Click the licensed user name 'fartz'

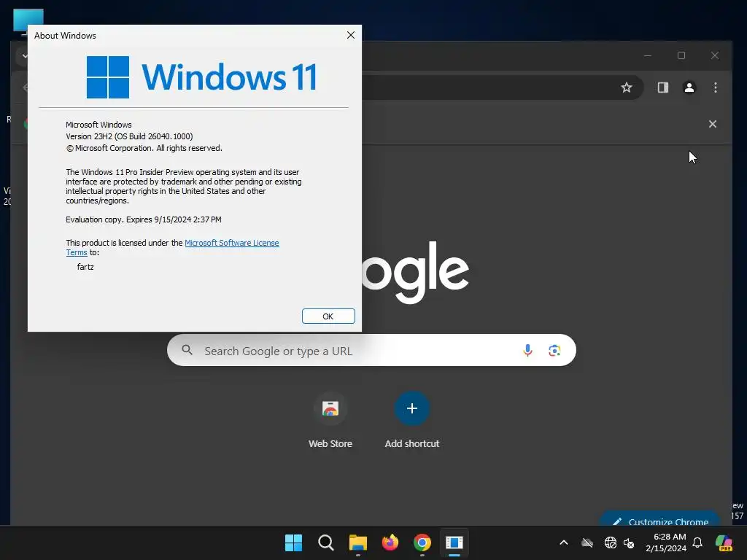[85, 267]
